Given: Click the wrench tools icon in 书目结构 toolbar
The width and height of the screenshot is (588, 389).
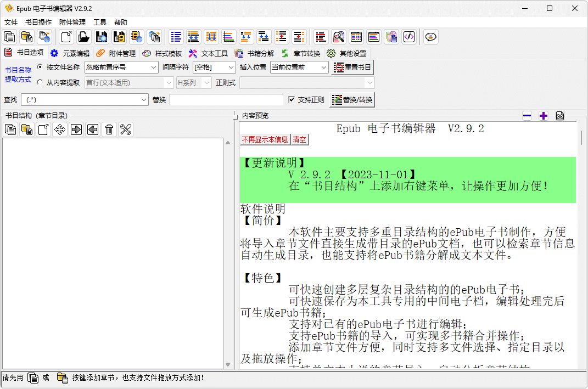Looking at the screenshot, I should point(126,129).
